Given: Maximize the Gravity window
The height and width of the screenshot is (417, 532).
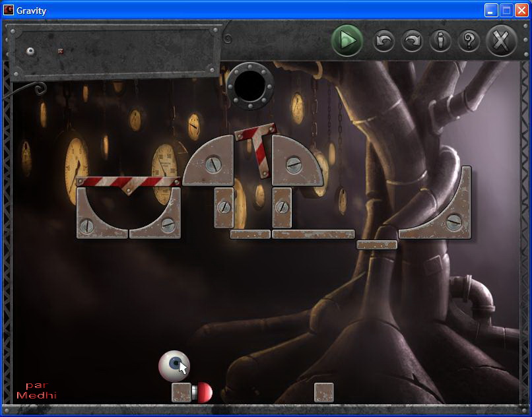Looking at the screenshot, I should point(506,10).
